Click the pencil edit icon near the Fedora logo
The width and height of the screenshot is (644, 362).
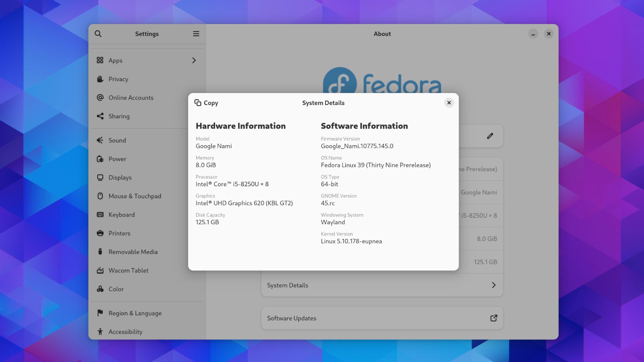pos(490,136)
